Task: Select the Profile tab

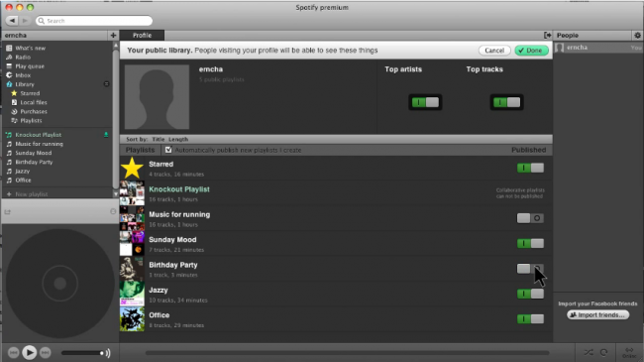Action: (142, 36)
